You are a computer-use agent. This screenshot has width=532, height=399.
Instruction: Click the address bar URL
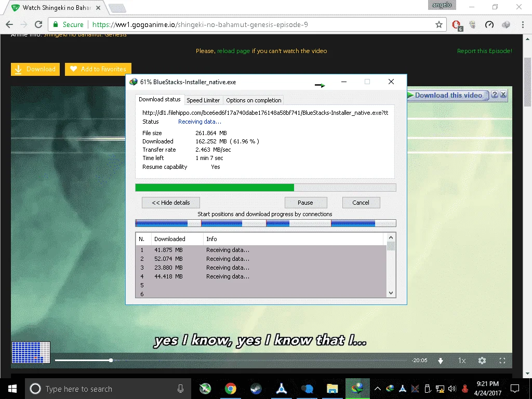coord(200,24)
